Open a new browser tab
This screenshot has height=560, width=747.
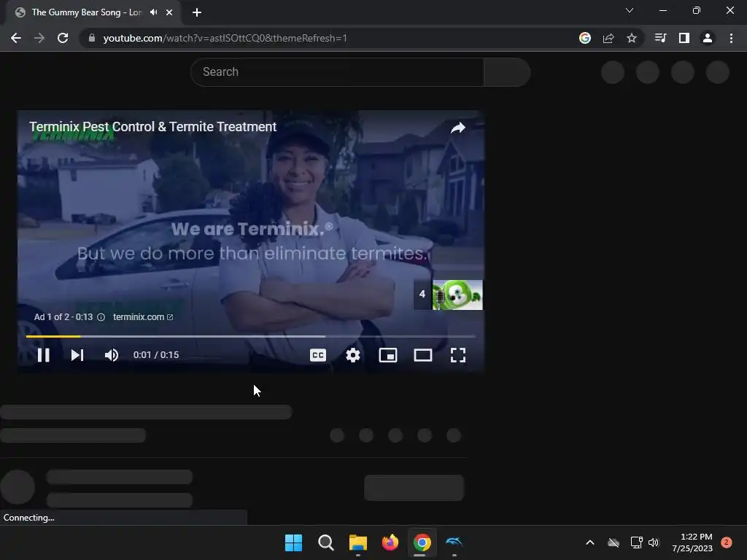pos(197,12)
